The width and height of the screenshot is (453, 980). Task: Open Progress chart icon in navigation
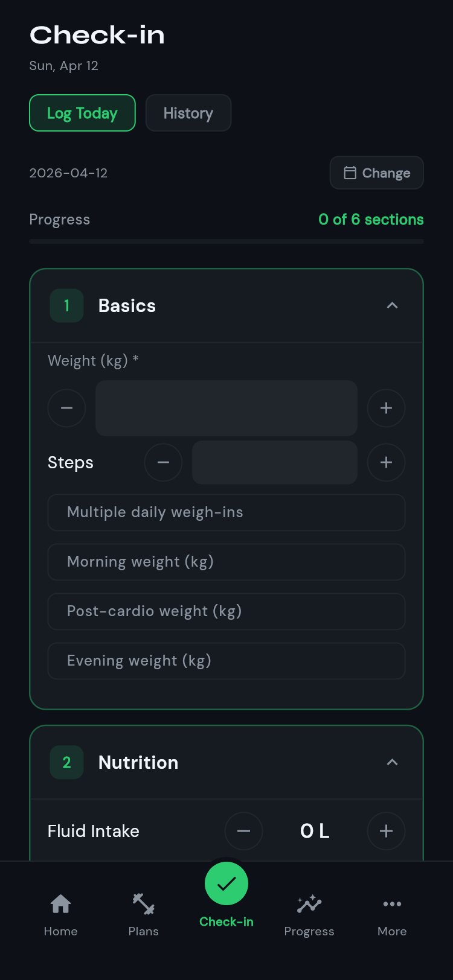309,904
